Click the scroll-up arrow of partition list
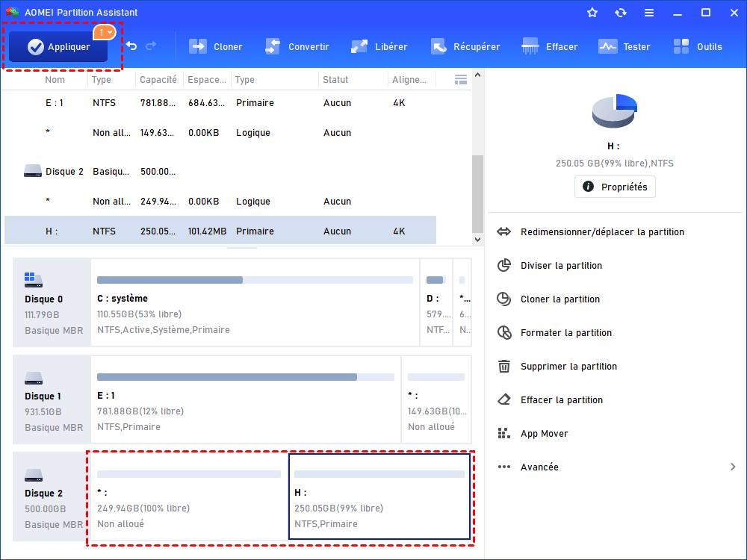This screenshot has height=560, width=747. (x=477, y=75)
